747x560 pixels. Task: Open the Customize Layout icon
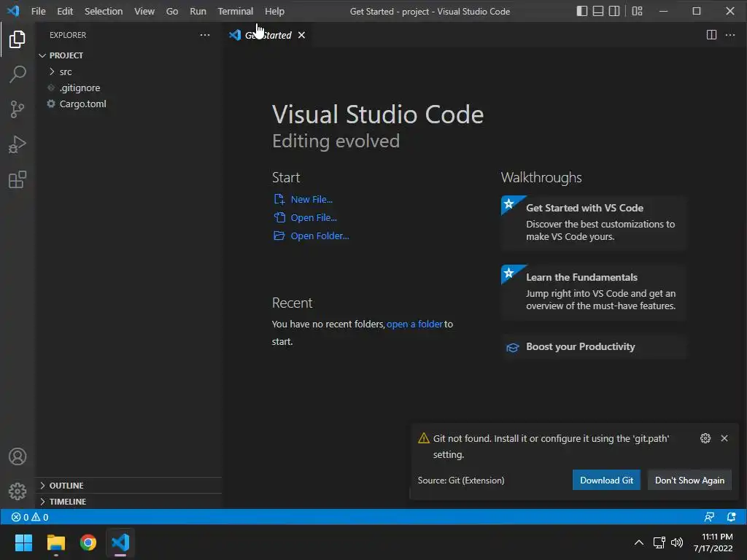(x=637, y=11)
